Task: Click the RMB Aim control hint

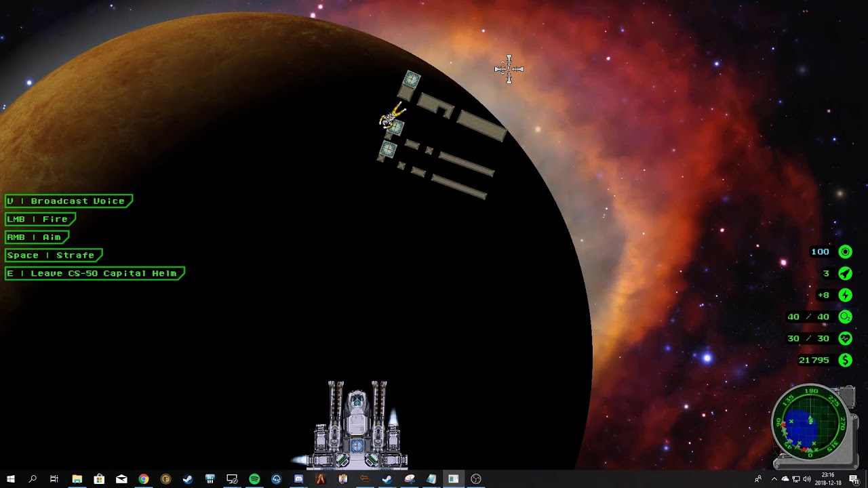Action: click(37, 237)
